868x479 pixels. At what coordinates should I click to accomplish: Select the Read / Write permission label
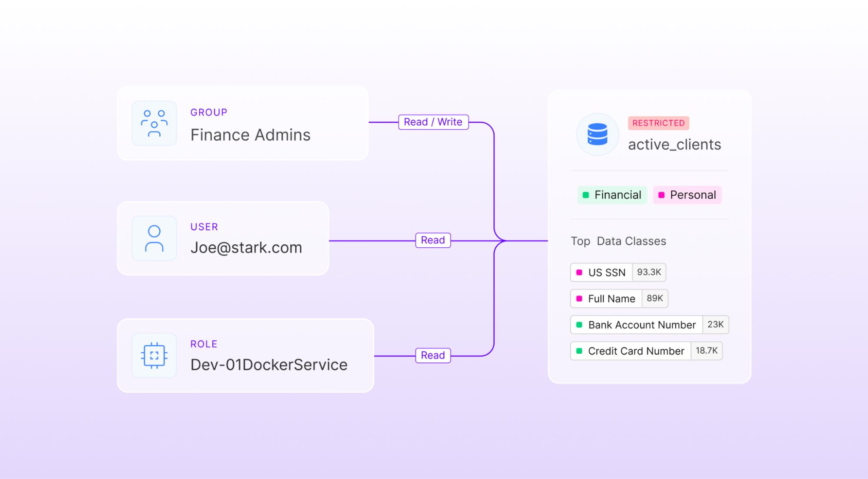[x=433, y=122]
